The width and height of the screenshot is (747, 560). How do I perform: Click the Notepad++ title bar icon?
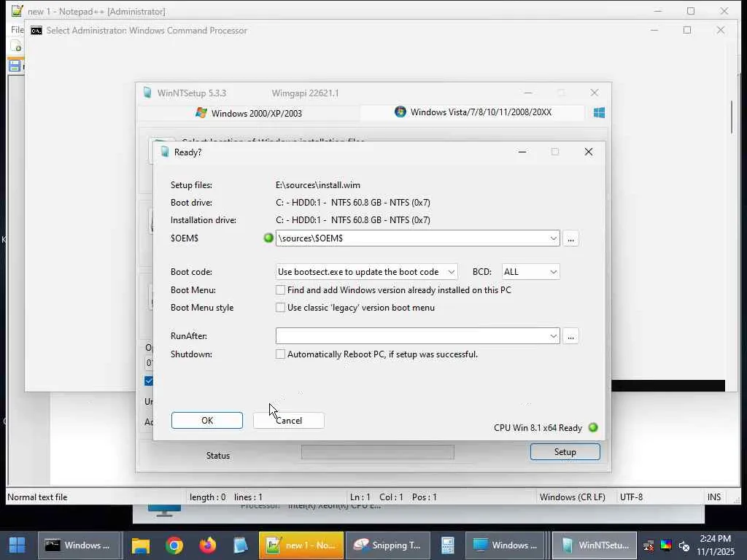click(x=18, y=10)
